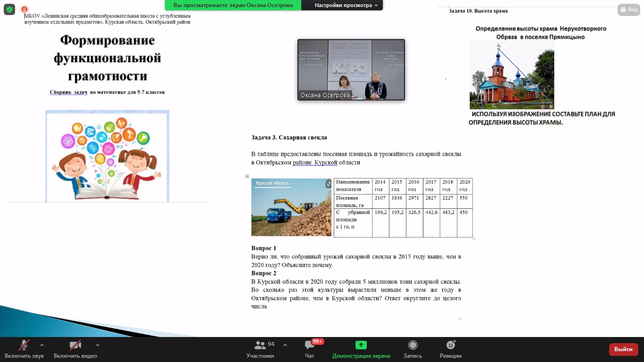Expand audio options arrow beside microphone
Image resolution: width=644 pixels, height=362 pixels.
click(x=42, y=345)
